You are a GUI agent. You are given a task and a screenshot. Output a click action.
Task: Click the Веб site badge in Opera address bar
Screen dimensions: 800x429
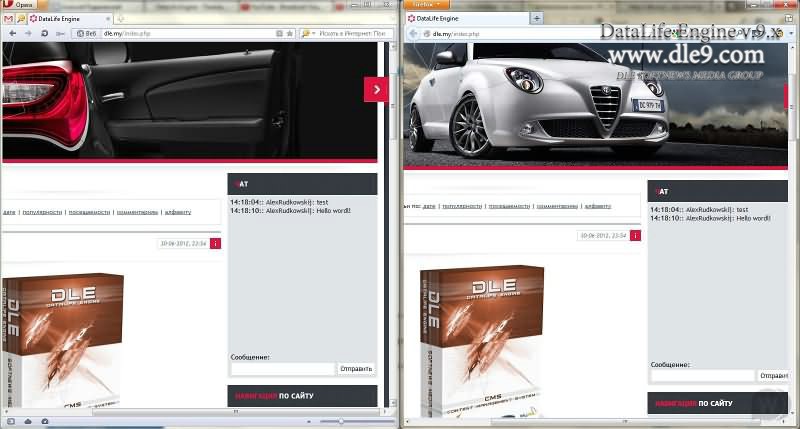click(x=87, y=34)
